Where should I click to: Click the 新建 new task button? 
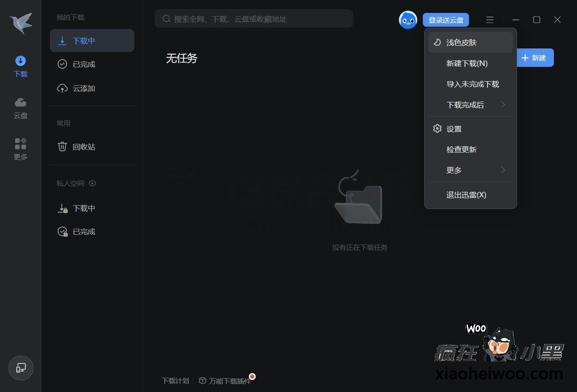point(535,58)
